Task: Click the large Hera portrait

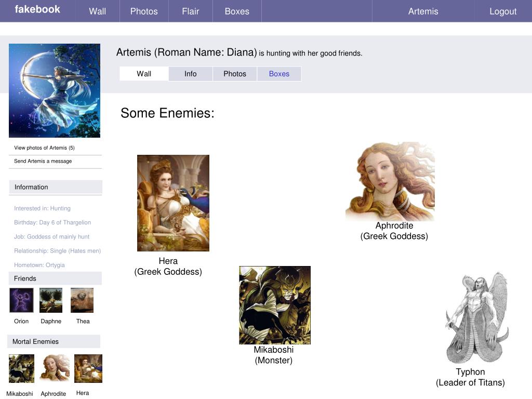Action: pos(173,203)
